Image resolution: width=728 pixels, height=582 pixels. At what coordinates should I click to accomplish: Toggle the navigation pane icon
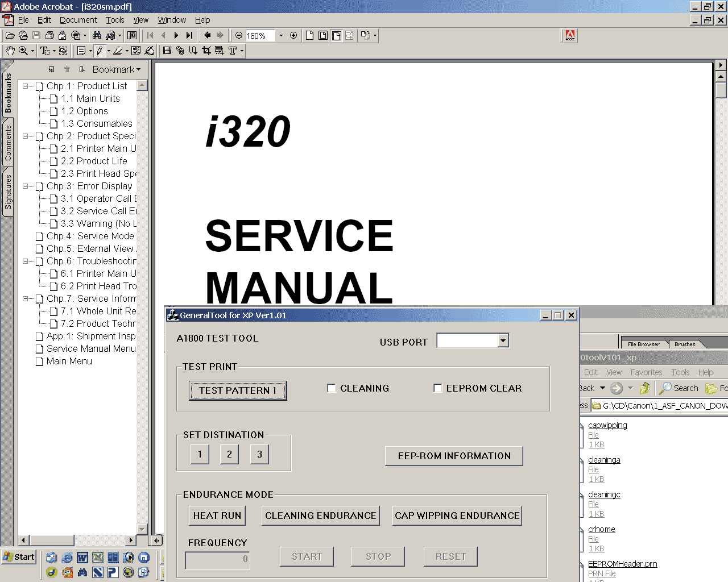[132, 35]
